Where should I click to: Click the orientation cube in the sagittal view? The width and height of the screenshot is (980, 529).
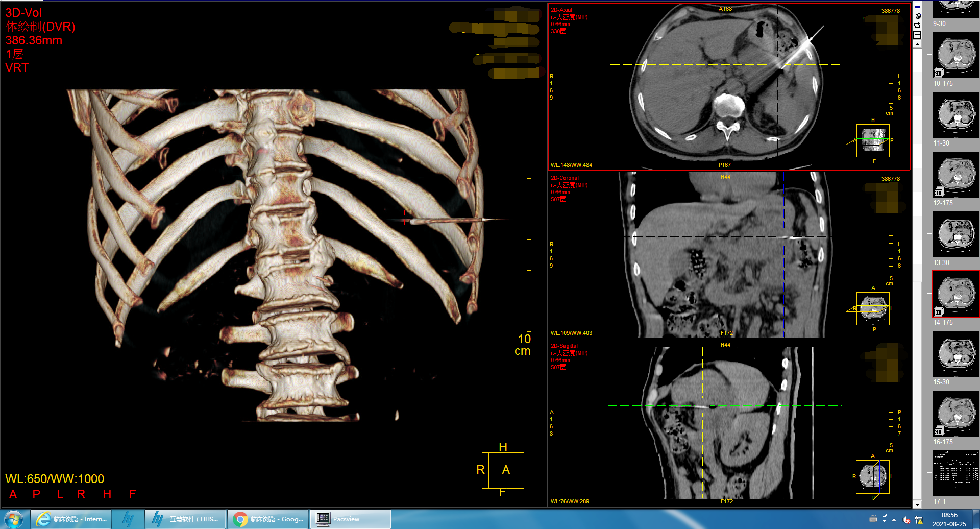873,477
